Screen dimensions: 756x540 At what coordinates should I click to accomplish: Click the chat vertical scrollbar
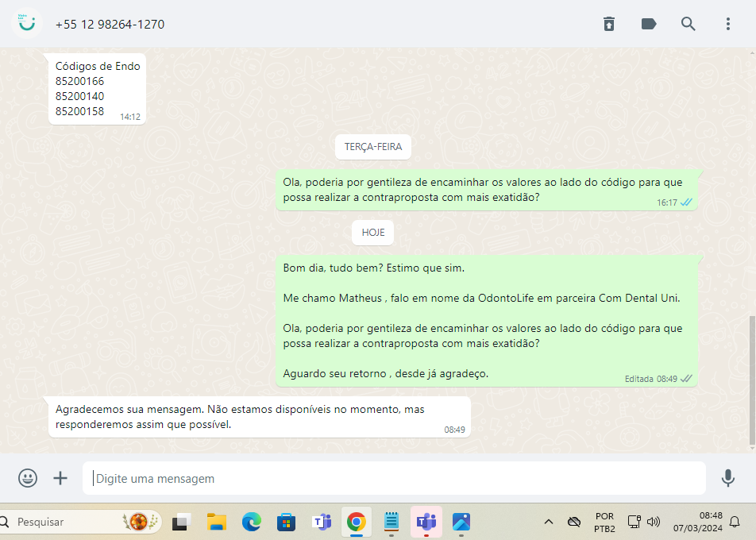[x=752, y=380]
